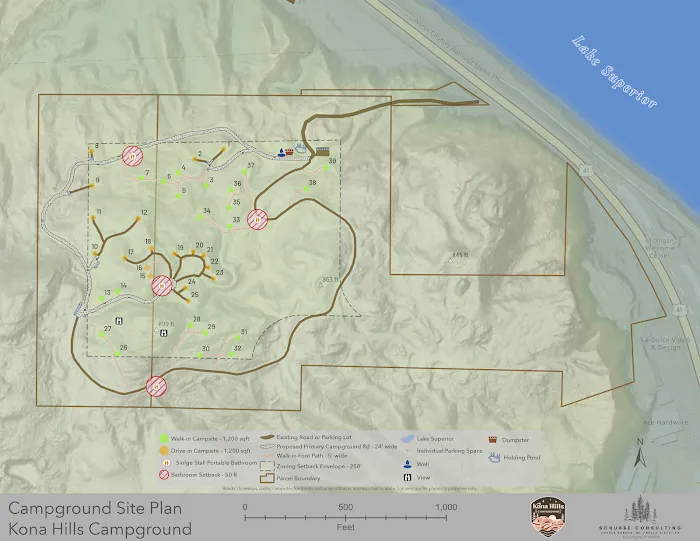Viewport: 700px width, 541px height.
Task: Click the southernmost bathroom marker on the loop road
Action: coord(156,386)
